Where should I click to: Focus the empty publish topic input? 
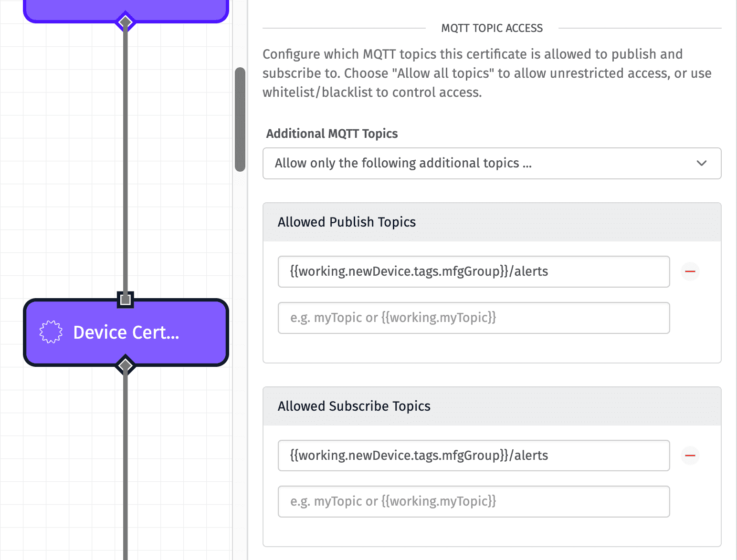coord(474,318)
